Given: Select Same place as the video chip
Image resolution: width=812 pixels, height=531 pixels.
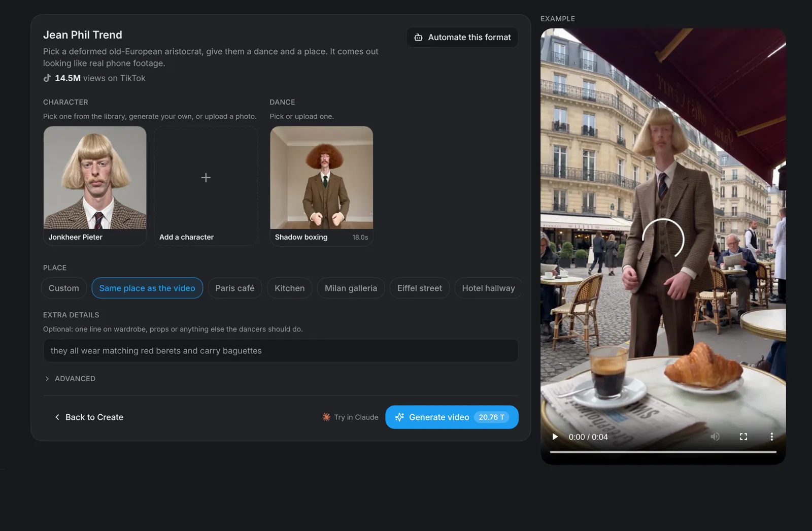Looking at the screenshot, I should 147,288.
